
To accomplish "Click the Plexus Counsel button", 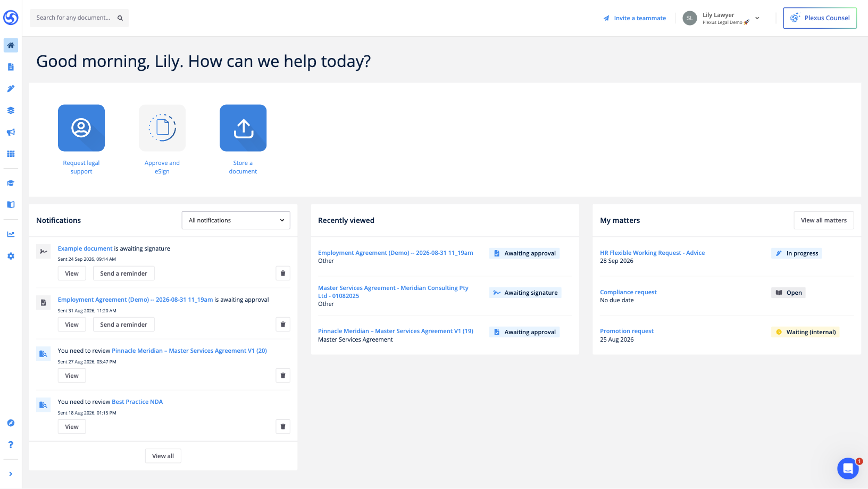I will coord(820,18).
